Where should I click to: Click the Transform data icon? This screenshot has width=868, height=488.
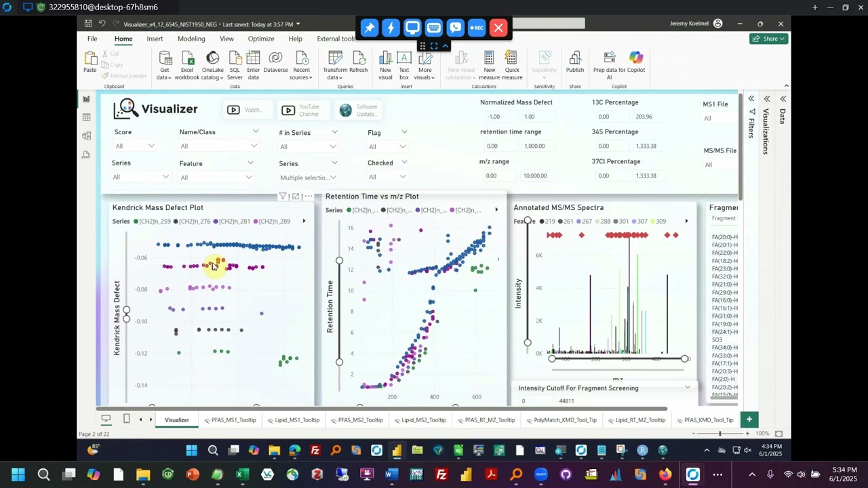[x=335, y=65]
